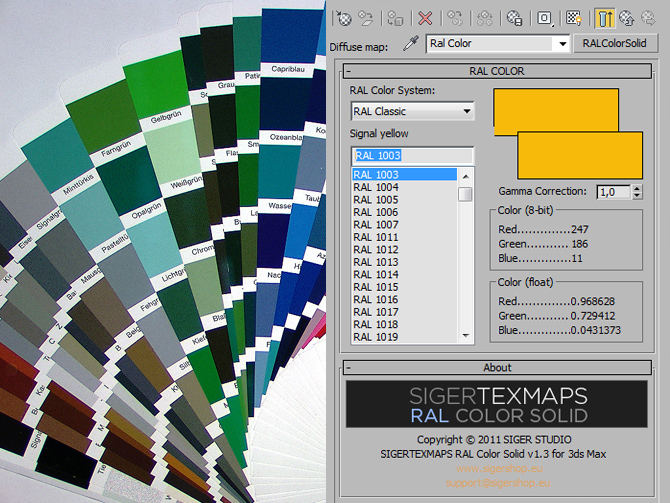Select RAL 1019 in the list
Image resolution: width=670 pixels, height=503 pixels.
click(x=404, y=337)
